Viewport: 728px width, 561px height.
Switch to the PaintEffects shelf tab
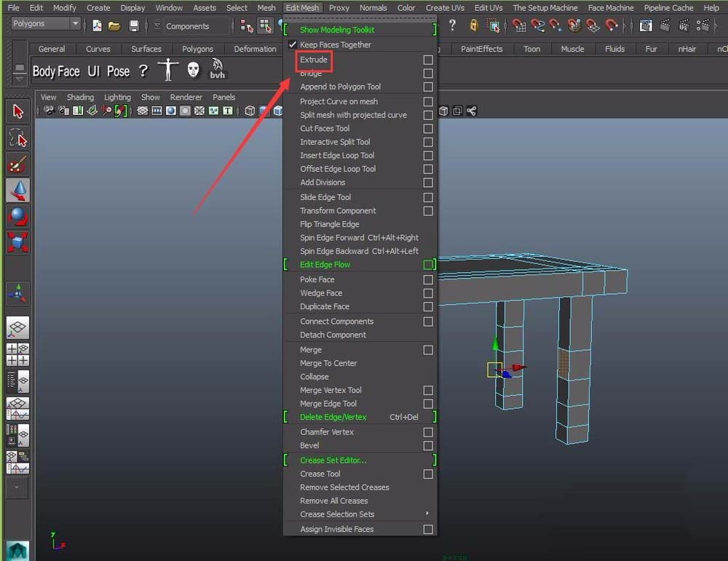click(481, 49)
